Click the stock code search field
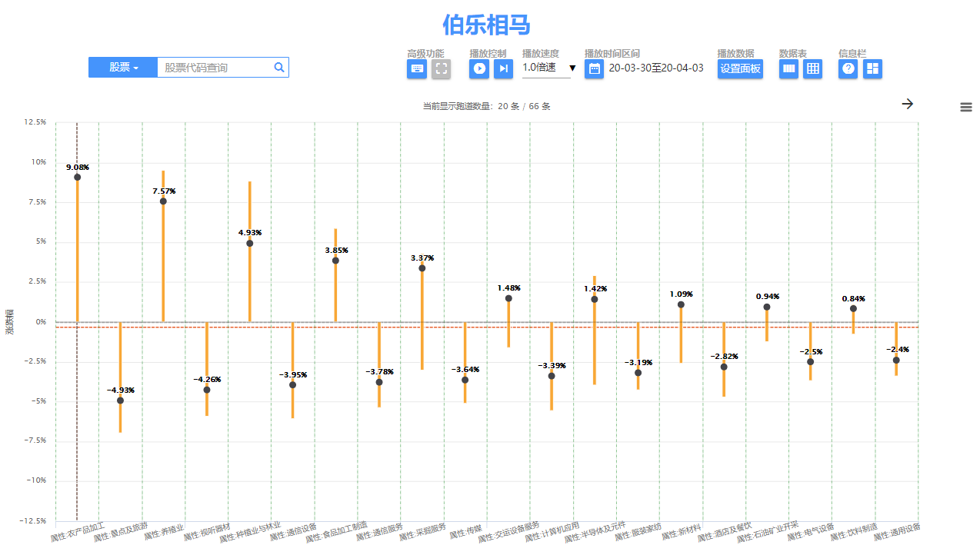The height and width of the screenshot is (555, 980). (215, 68)
